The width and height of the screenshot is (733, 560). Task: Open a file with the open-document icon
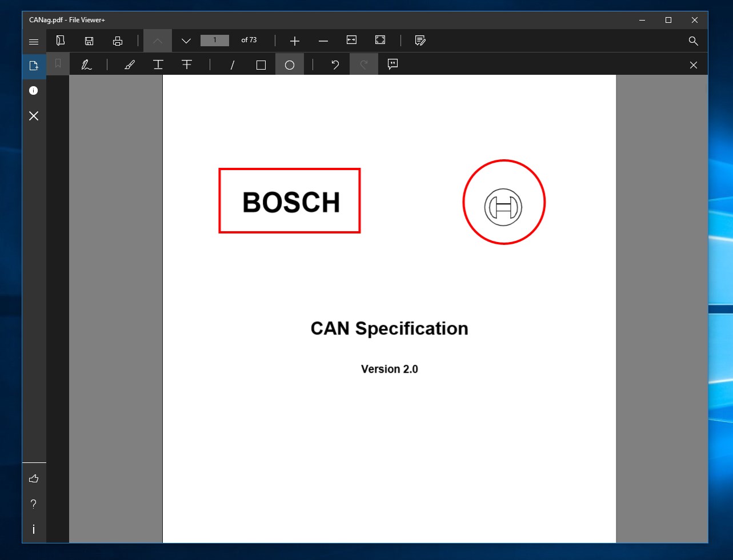coord(60,41)
